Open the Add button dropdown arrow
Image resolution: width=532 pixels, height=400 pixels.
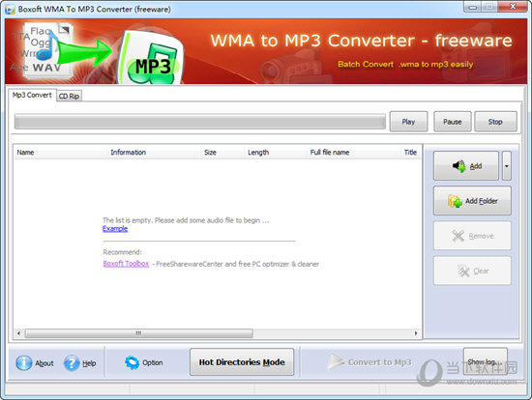507,166
